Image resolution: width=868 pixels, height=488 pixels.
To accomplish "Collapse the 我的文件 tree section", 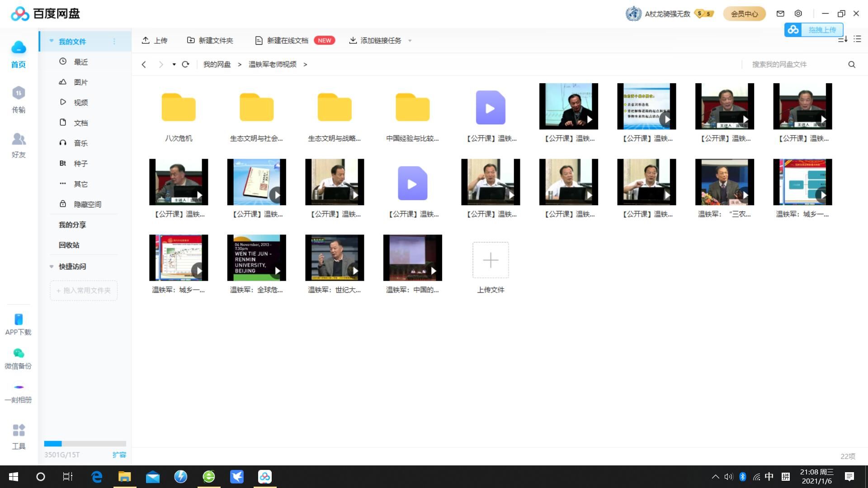I will (x=52, y=41).
